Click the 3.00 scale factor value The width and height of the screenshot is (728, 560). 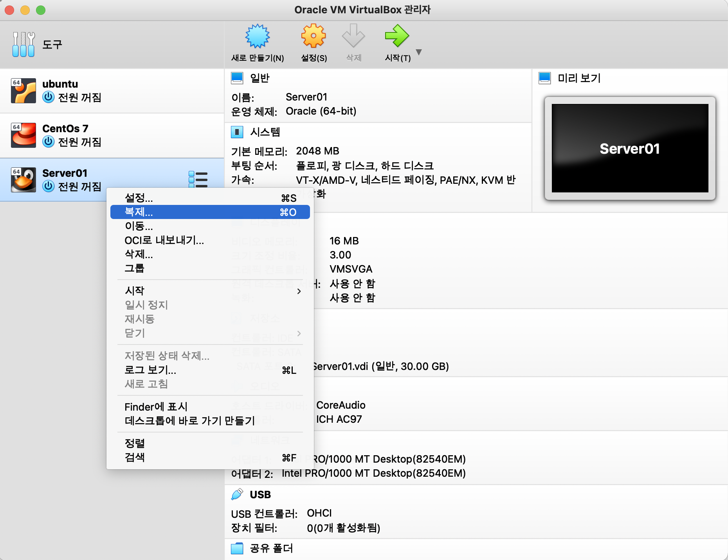coord(340,255)
